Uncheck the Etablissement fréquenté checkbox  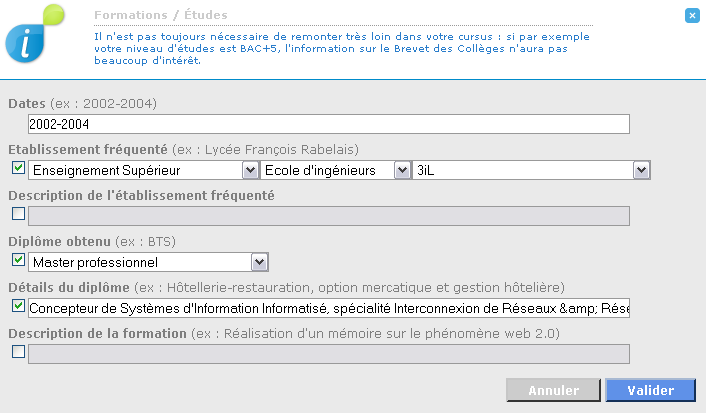[18, 168]
